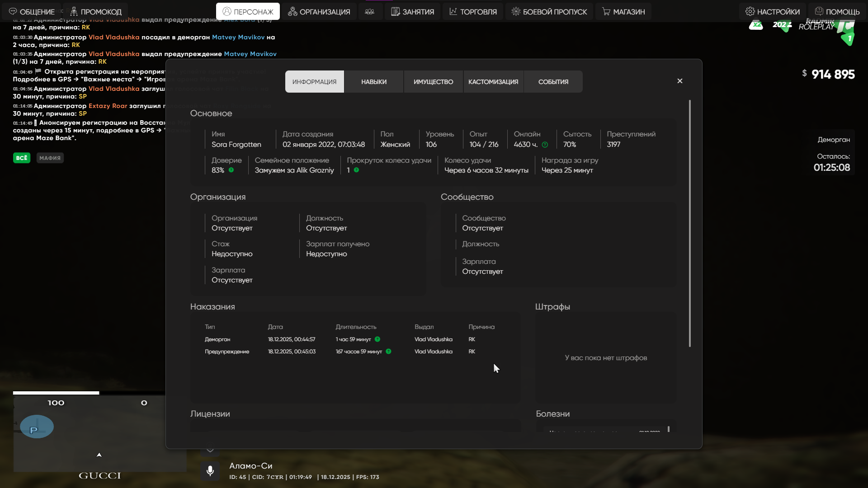This screenshot has width=868, height=488.
Task: Click green dot next to wheel spins count
Action: tap(356, 170)
